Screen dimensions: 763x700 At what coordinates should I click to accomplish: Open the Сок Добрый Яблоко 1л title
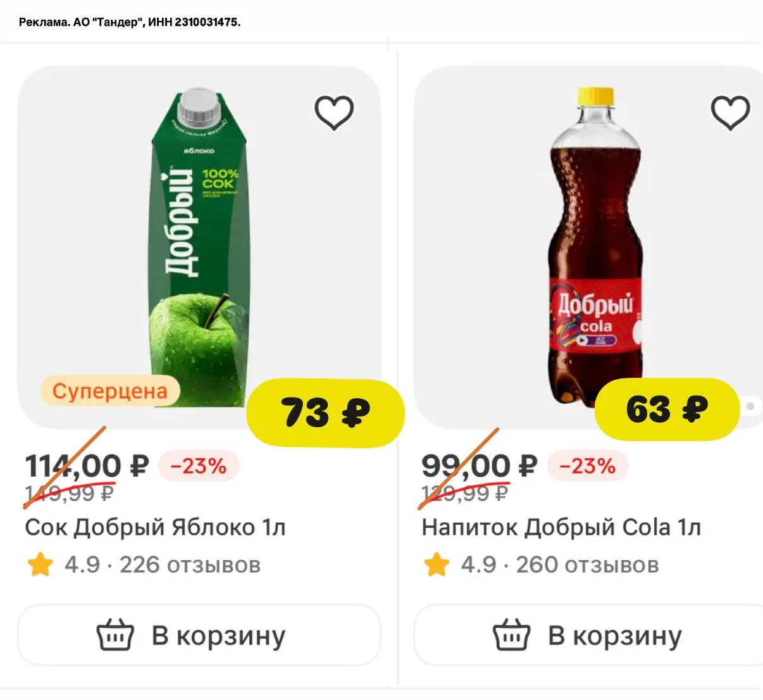click(155, 527)
